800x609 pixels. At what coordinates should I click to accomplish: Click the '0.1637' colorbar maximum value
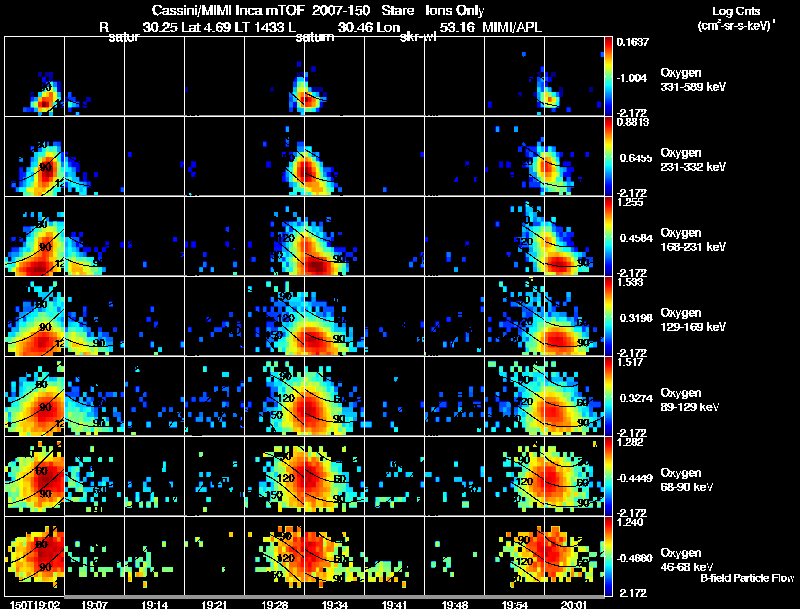pos(633,42)
